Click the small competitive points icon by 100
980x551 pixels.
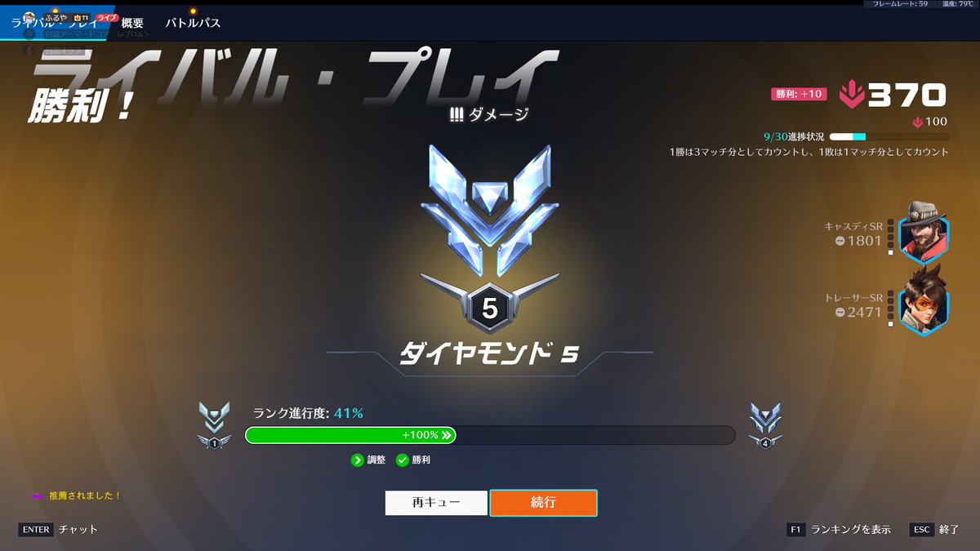(918, 122)
